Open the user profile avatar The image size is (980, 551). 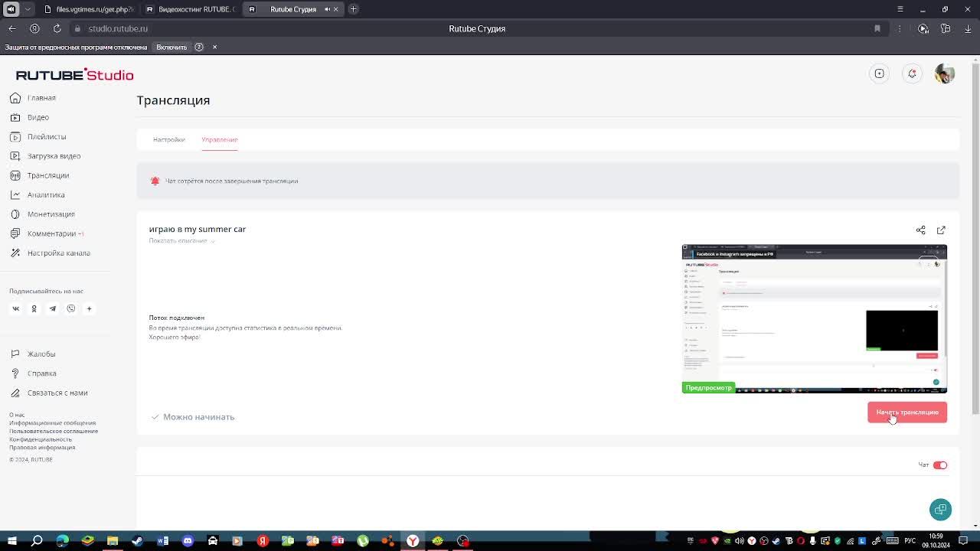[x=945, y=73]
